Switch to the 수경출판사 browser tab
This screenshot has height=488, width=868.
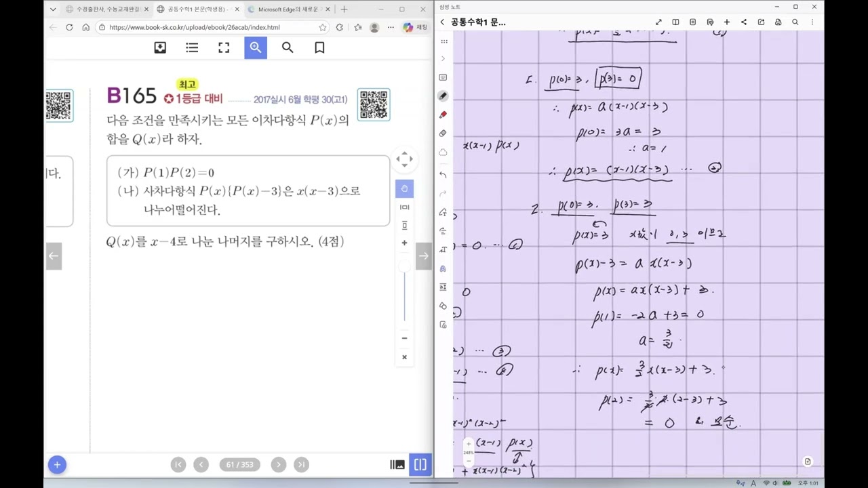[107, 9]
